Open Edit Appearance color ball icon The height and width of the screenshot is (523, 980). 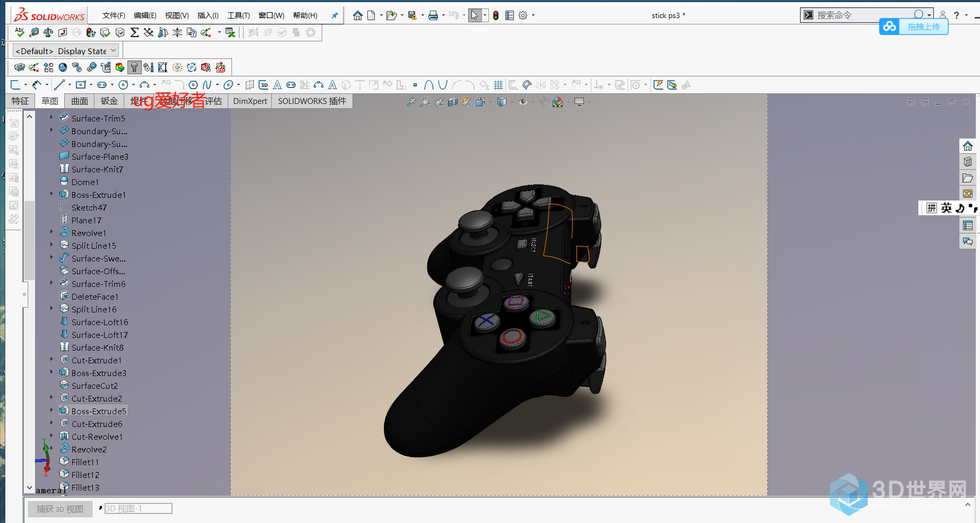click(557, 102)
